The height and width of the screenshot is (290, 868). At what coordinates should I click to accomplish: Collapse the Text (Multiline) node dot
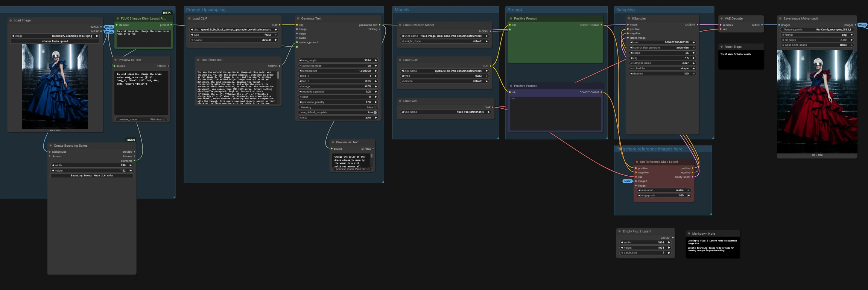click(198, 60)
